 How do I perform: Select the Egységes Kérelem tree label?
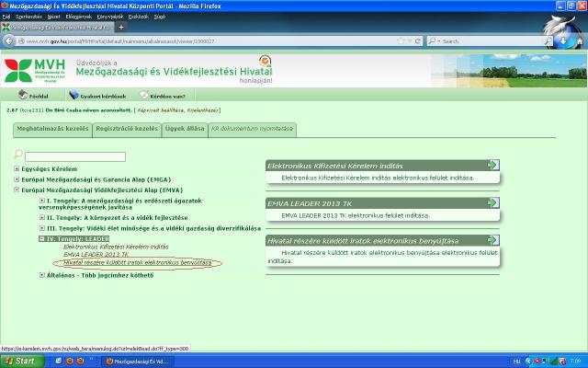(x=49, y=169)
